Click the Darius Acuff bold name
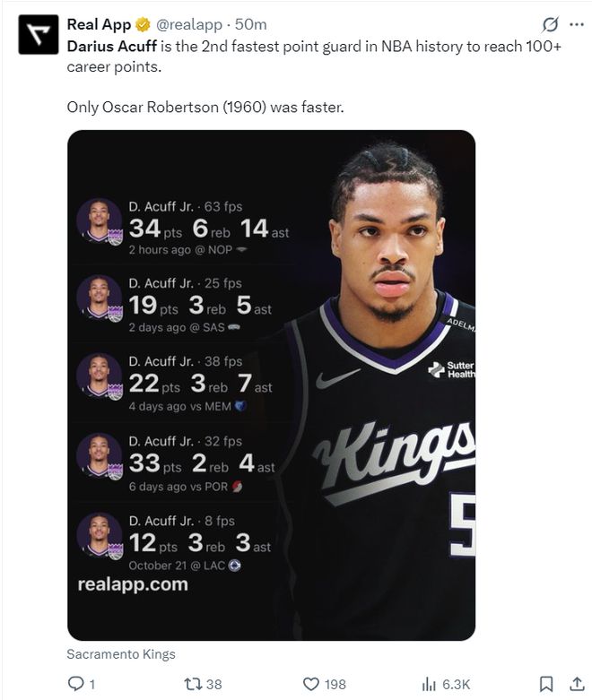 pos(112,46)
